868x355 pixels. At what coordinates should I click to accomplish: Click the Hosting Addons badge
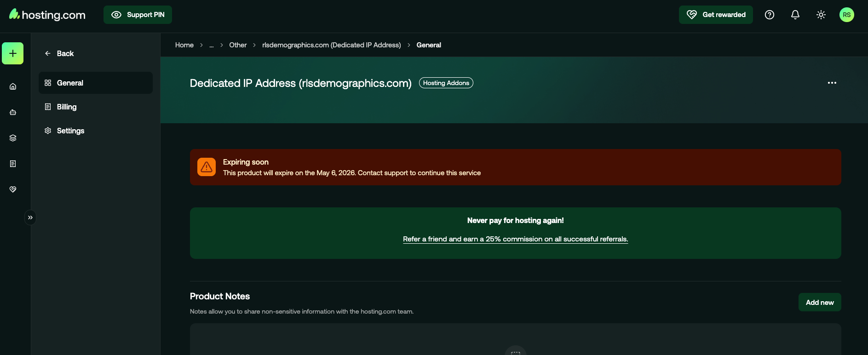(x=446, y=83)
